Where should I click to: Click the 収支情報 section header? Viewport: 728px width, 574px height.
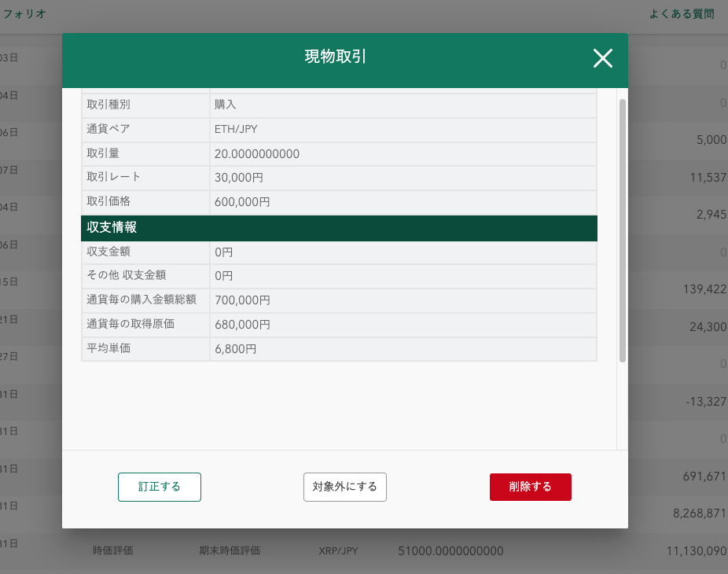339,228
